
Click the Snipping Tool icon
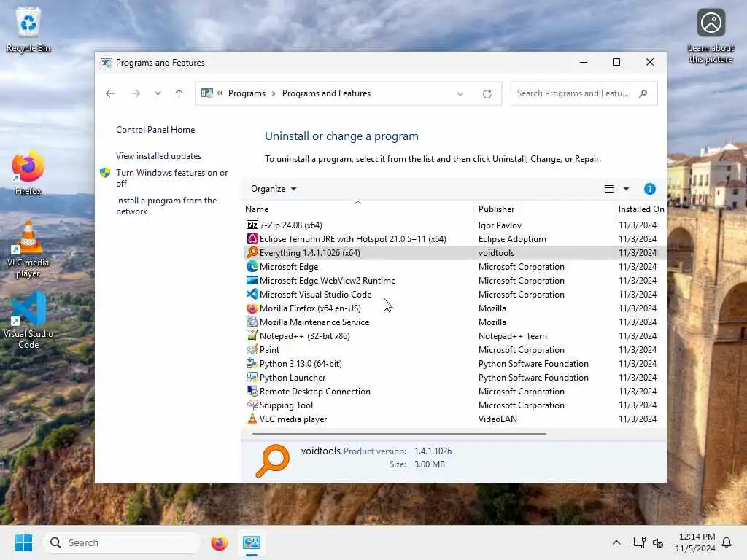pyautogui.click(x=252, y=405)
